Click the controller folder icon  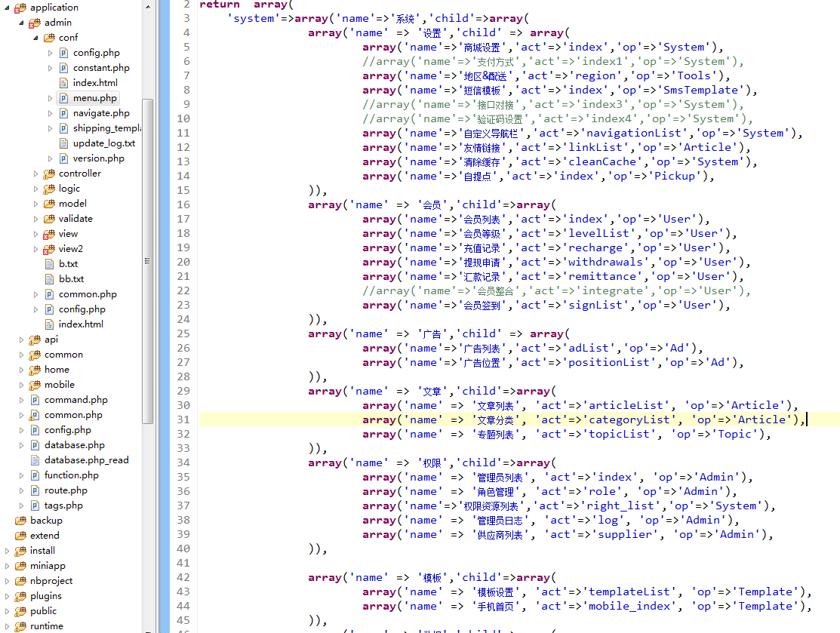coord(49,174)
